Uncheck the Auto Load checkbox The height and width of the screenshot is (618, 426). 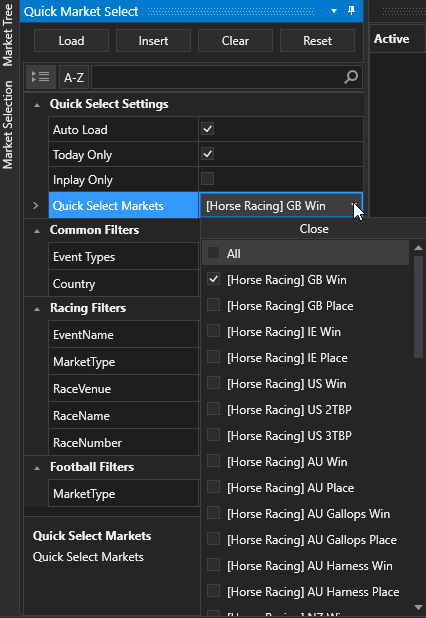click(207, 129)
